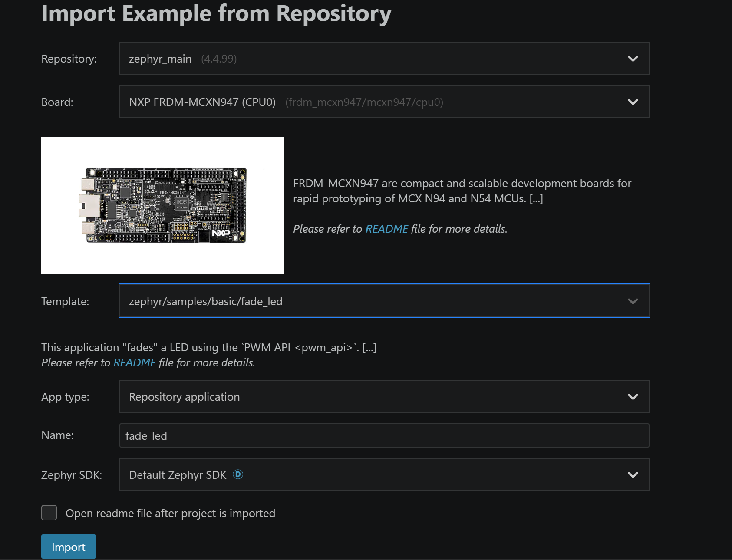The width and height of the screenshot is (732, 560).
Task: Click the Zephyr SDK dropdown chevron arrow
Action: click(633, 475)
